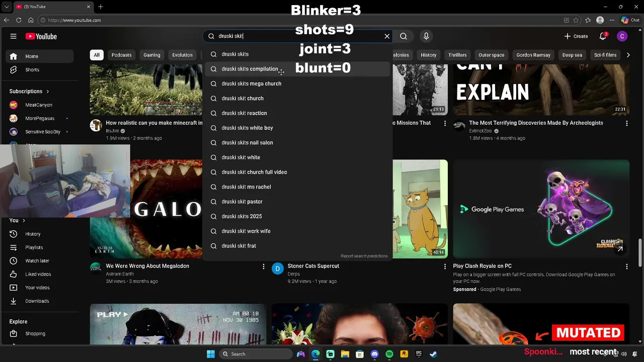Choose 'druski skits mega church' suggestion
The height and width of the screenshot is (362, 644).
click(297, 83)
